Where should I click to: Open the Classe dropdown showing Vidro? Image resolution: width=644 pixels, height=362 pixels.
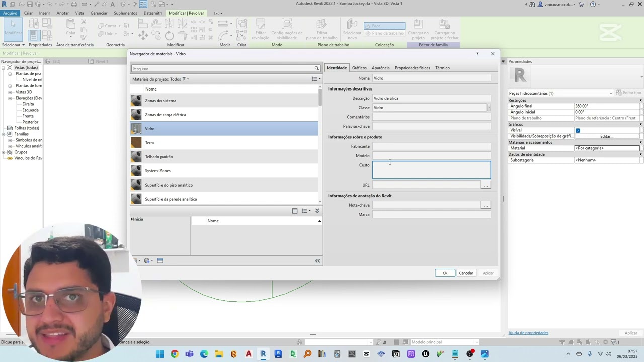[488, 108]
